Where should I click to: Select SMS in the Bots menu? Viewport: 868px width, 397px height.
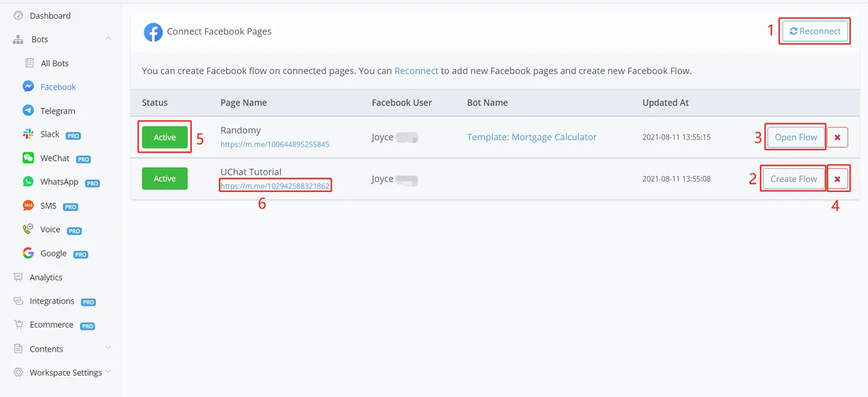(49, 206)
